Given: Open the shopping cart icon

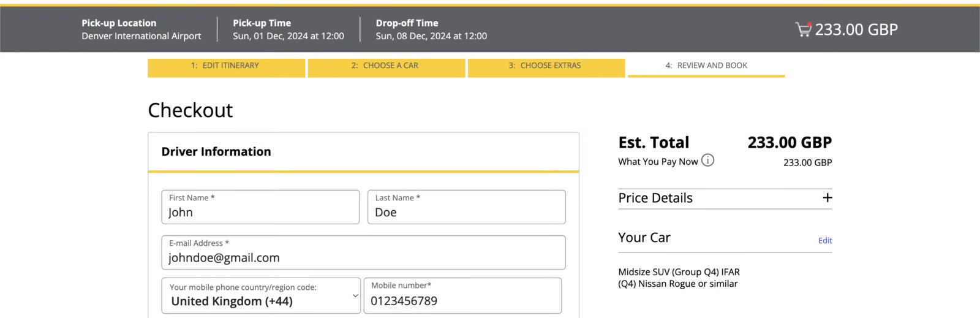Looking at the screenshot, I should [803, 29].
